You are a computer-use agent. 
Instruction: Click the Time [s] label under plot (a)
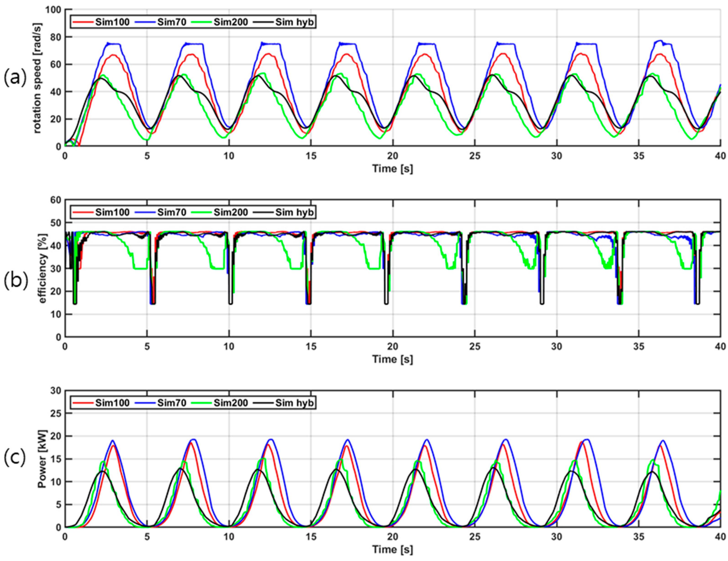click(x=392, y=169)
